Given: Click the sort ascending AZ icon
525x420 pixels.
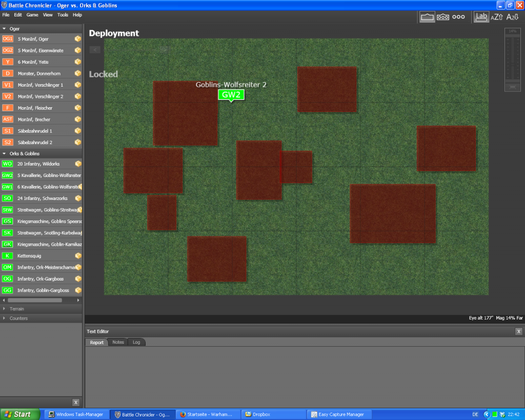Looking at the screenshot, I should (496, 17).
